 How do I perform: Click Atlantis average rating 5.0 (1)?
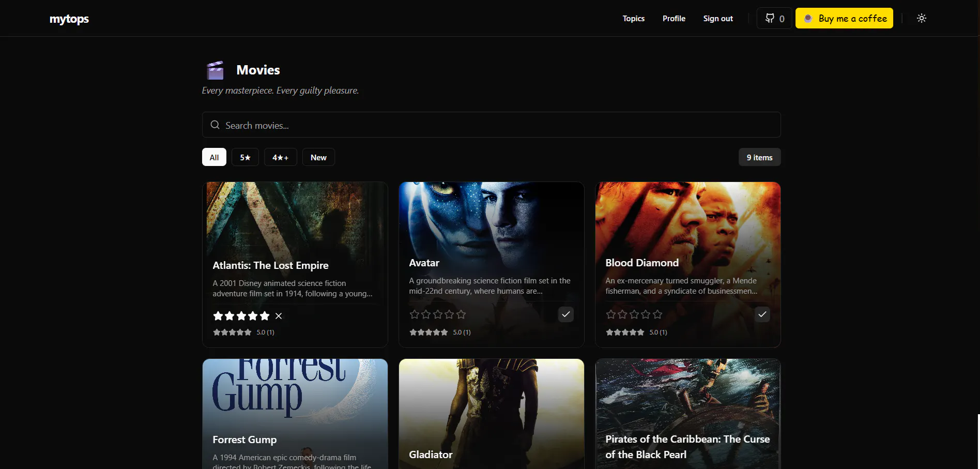(x=243, y=332)
